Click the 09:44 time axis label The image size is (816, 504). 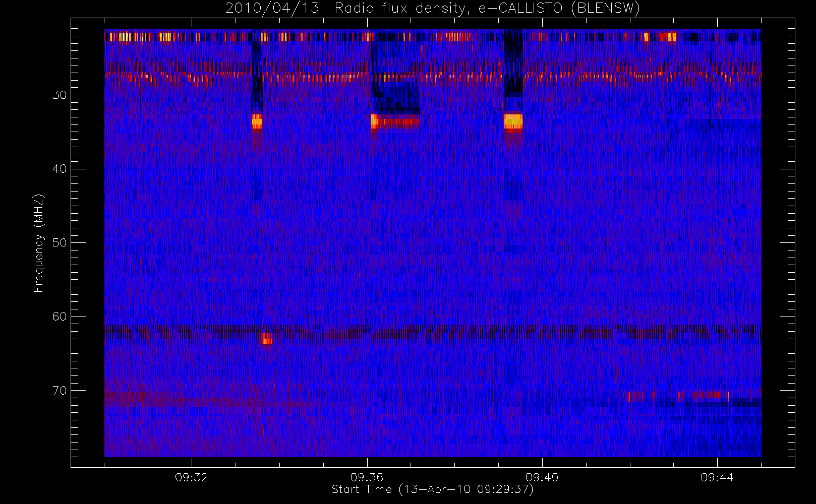coord(717,477)
